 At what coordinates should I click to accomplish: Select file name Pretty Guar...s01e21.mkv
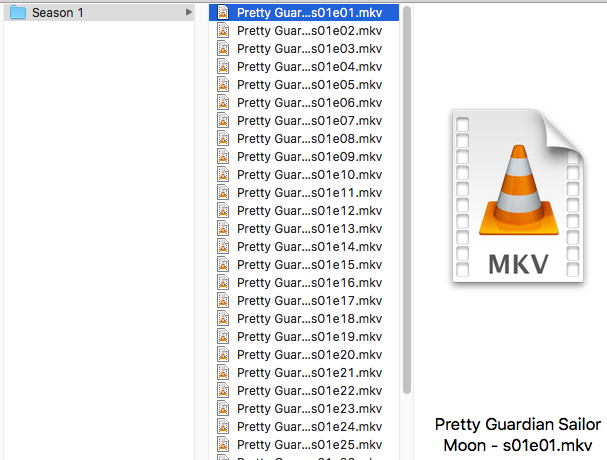[310, 373]
